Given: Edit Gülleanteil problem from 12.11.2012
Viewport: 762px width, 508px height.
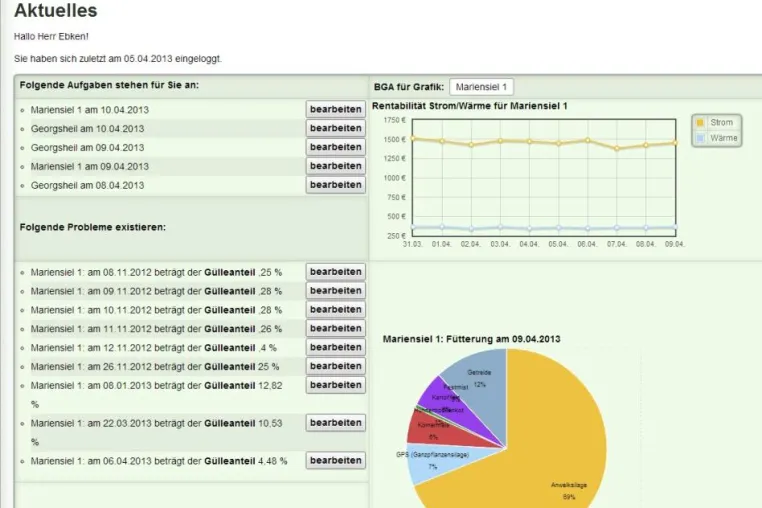Looking at the screenshot, I should tap(336, 348).
